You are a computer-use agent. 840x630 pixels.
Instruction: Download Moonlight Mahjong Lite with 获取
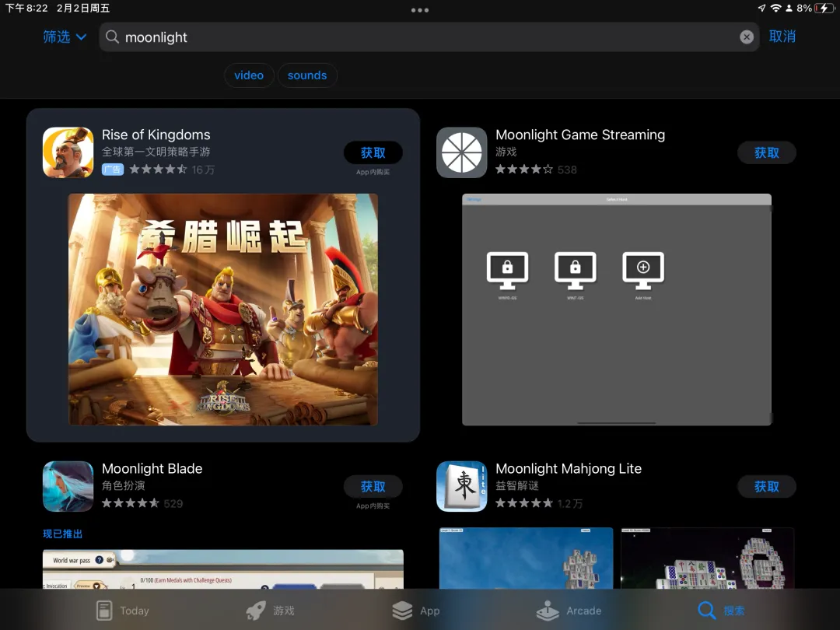pyautogui.click(x=766, y=487)
